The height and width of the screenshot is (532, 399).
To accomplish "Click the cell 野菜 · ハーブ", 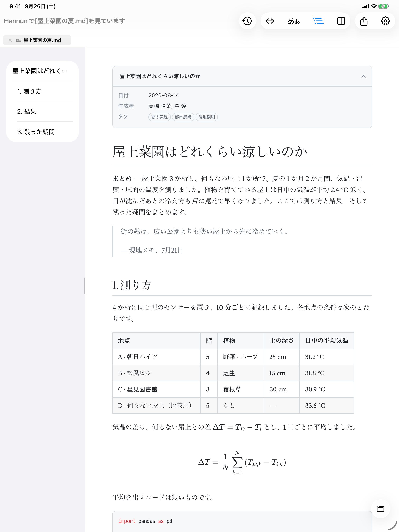I will coord(241,357).
